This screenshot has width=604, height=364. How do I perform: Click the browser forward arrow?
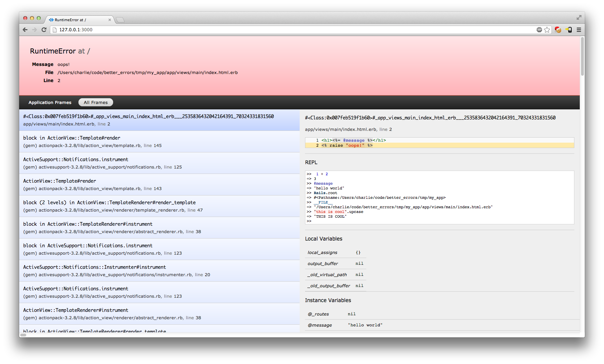coord(34,30)
